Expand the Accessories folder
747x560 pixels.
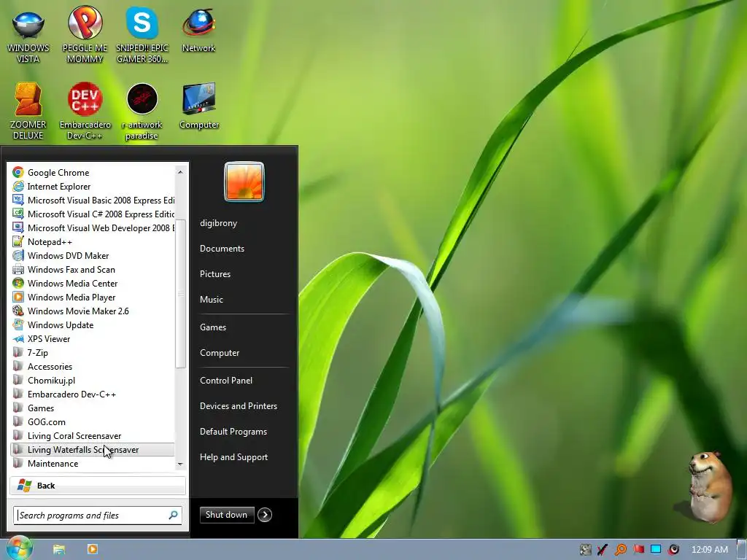tap(93, 366)
